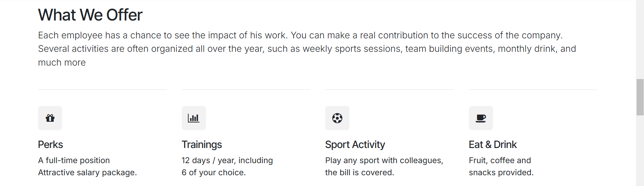Click the Eat & Drink heading
The width and height of the screenshot is (644, 186).
492,145
